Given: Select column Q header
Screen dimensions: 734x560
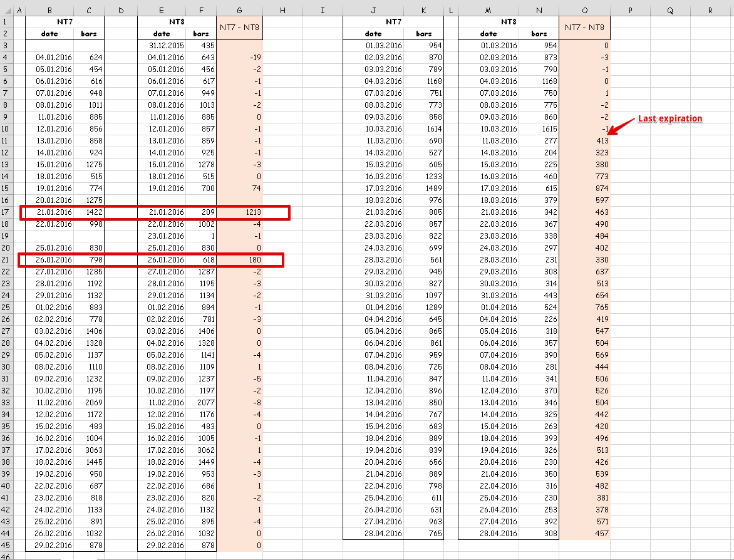Looking at the screenshot, I should click(x=670, y=10).
